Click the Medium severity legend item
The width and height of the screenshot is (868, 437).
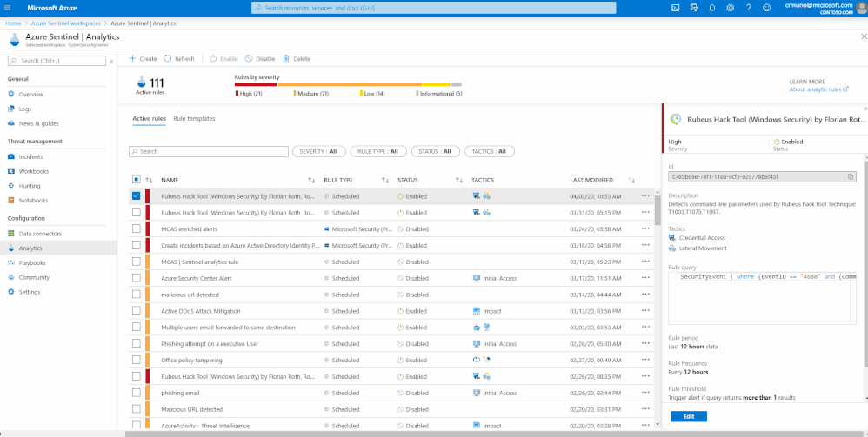[311, 94]
